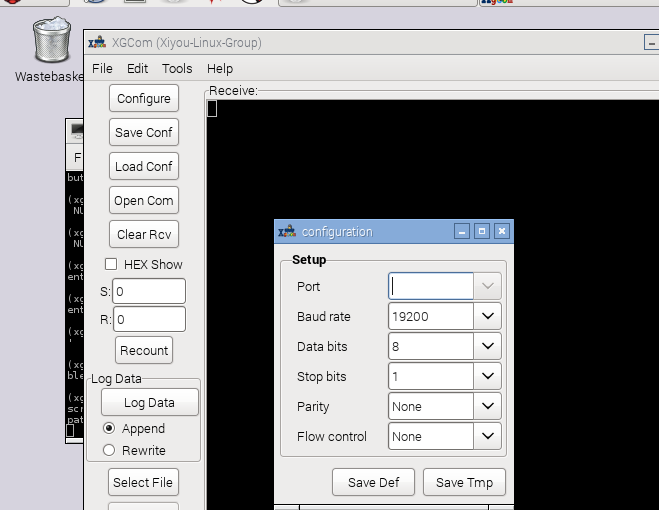
Task: Close the configuration dialog
Action: (502, 231)
